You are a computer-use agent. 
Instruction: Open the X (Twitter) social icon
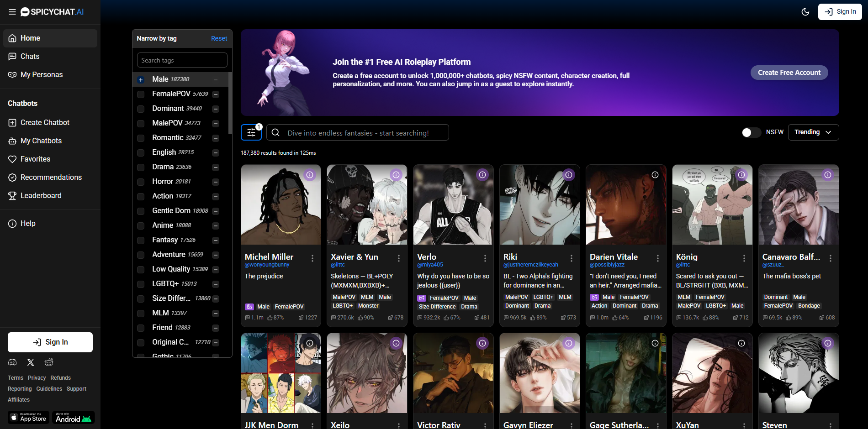31,362
